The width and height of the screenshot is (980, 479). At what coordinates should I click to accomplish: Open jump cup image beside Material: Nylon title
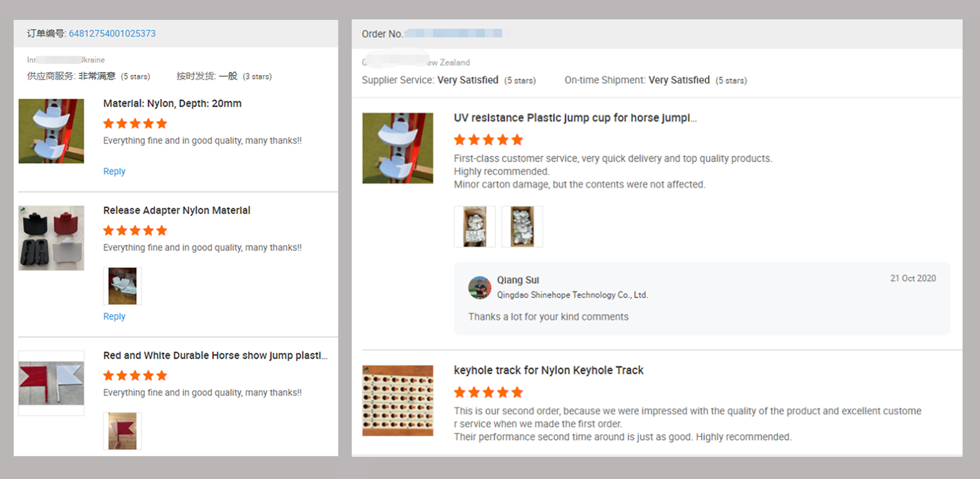pyautogui.click(x=51, y=131)
